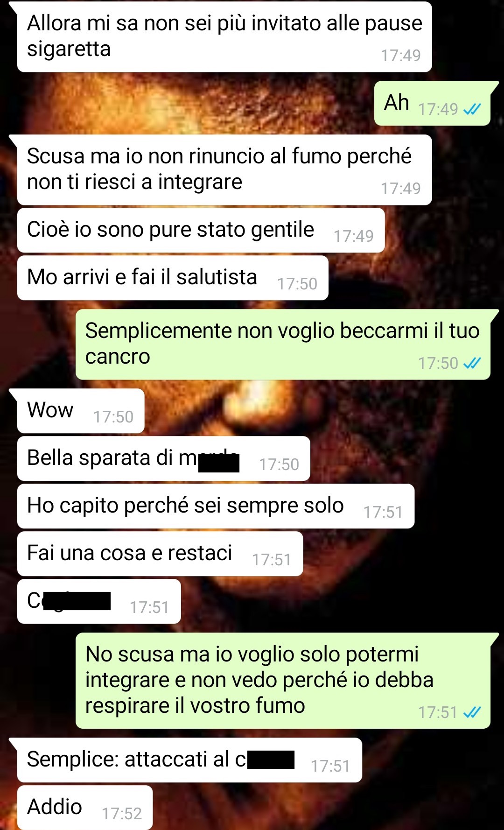Tap the 'Semplice: attaccati al' message
Image resolution: width=504 pixels, height=830 pixels.
pyautogui.click(x=189, y=760)
